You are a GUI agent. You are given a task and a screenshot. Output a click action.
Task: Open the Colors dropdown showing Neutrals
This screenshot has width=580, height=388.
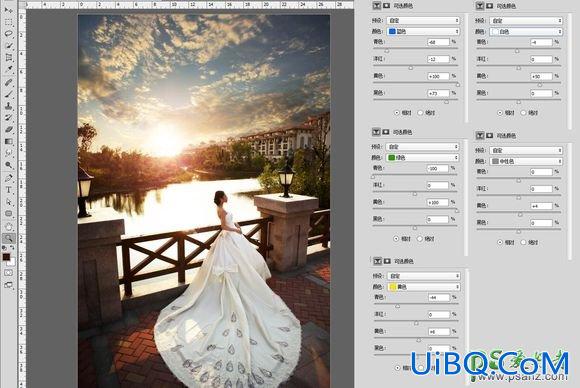click(x=526, y=161)
